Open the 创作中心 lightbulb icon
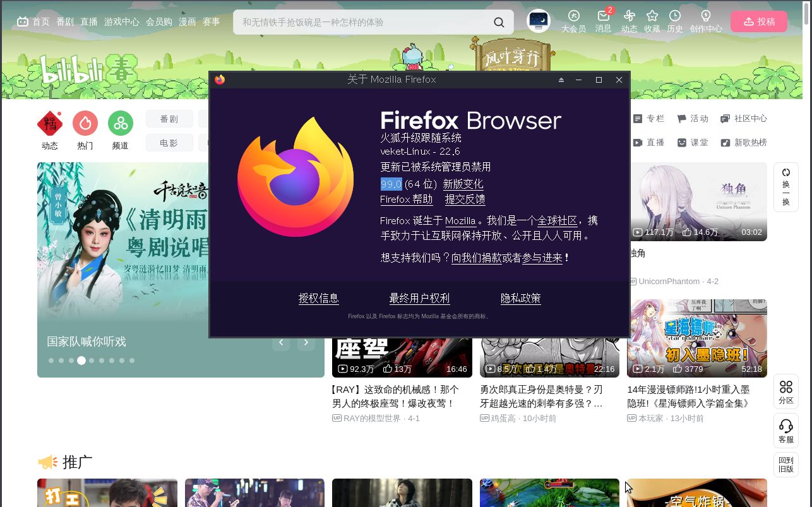This screenshot has width=812, height=507. 706,16
